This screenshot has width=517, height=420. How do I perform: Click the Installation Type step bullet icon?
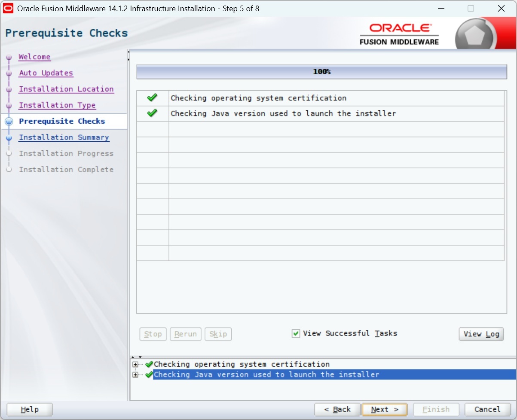coord(9,105)
